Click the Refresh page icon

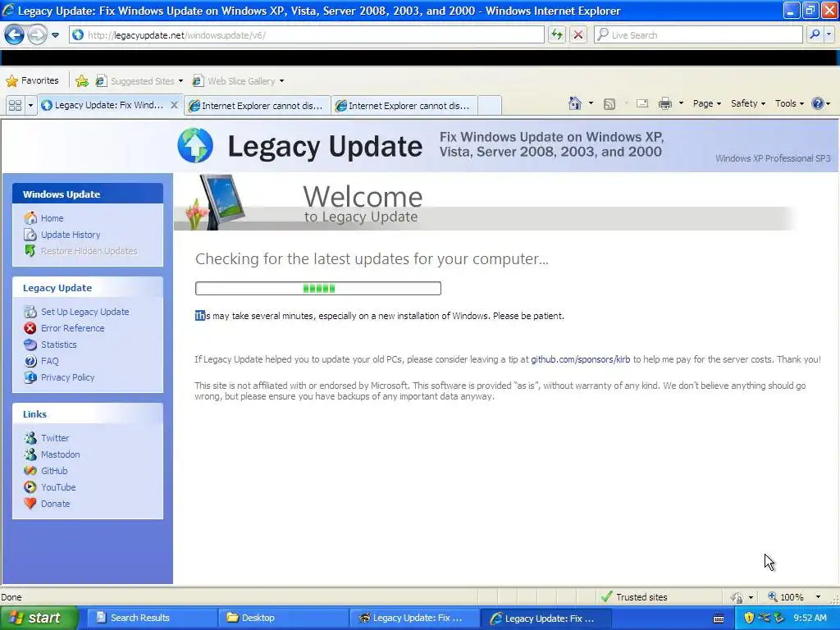[x=557, y=34]
